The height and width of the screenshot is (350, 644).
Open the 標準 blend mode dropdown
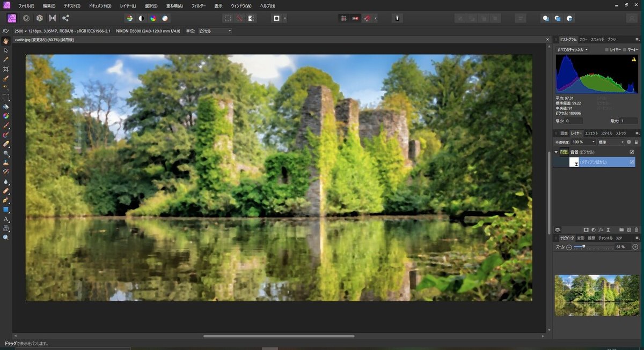coord(610,142)
